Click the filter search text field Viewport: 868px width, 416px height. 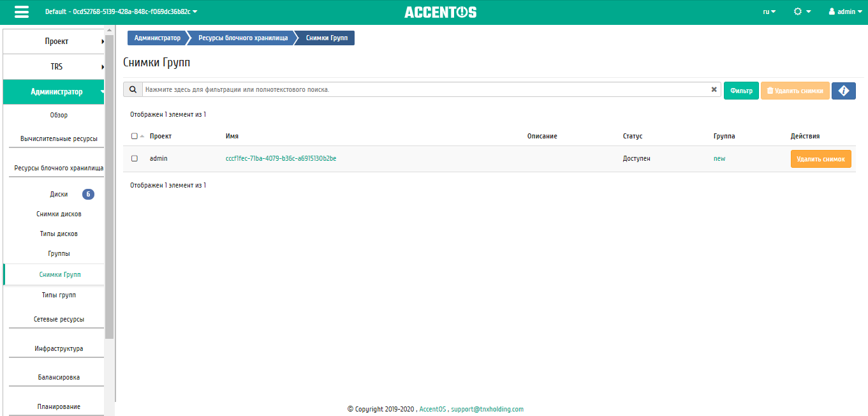pyautogui.click(x=424, y=90)
